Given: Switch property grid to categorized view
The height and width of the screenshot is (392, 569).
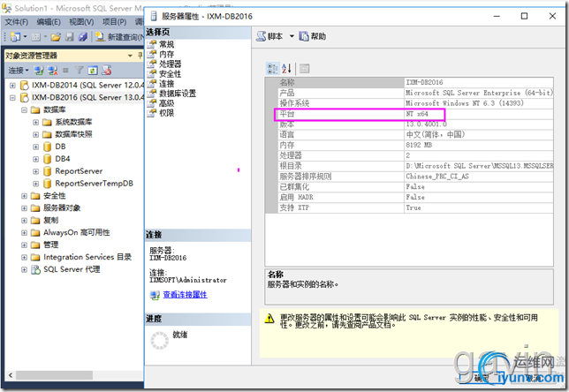Looking at the screenshot, I should 272,68.
